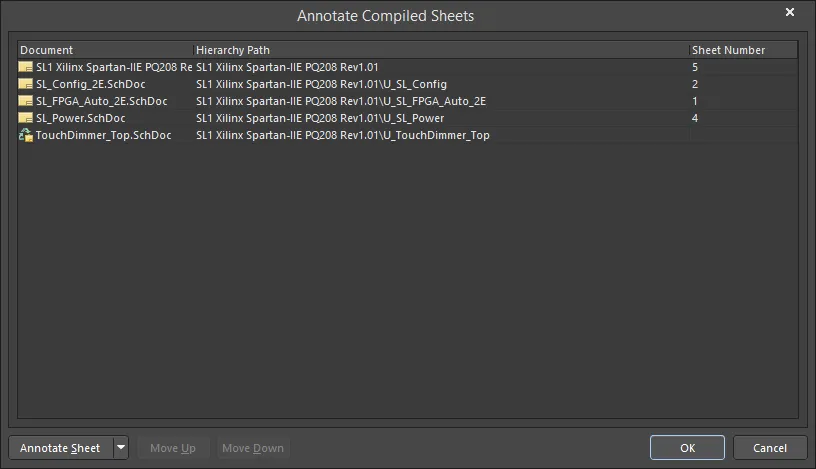Click the SL_Config_2E.SchDoc sheet icon

click(x=26, y=84)
